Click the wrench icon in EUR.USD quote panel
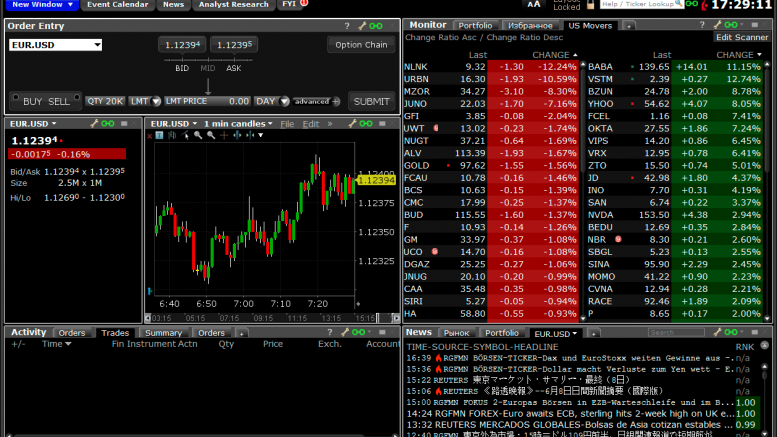Image resolution: width=777 pixels, height=437 pixels. pyautogui.click(x=94, y=123)
